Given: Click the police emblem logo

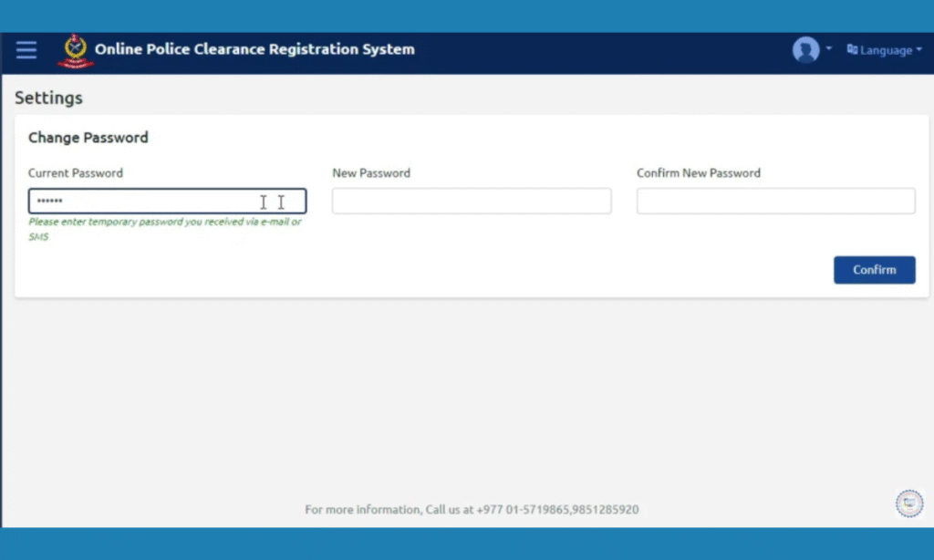Looking at the screenshot, I should coord(74,50).
